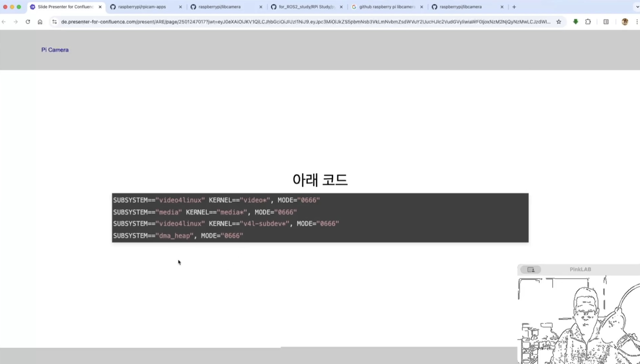Toggle the PinkLAB picture-in-picture icon

click(x=531, y=270)
